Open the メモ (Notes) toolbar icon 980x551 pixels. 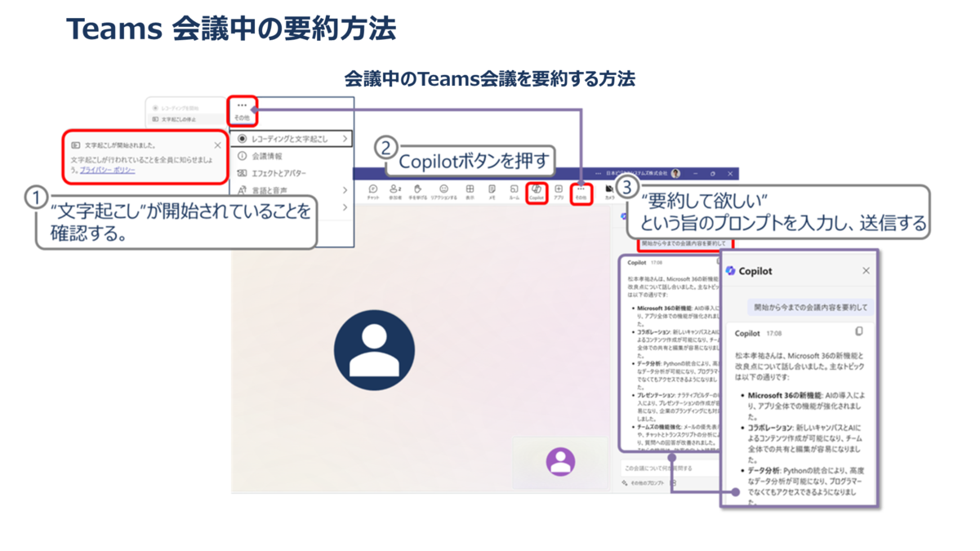(x=492, y=192)
